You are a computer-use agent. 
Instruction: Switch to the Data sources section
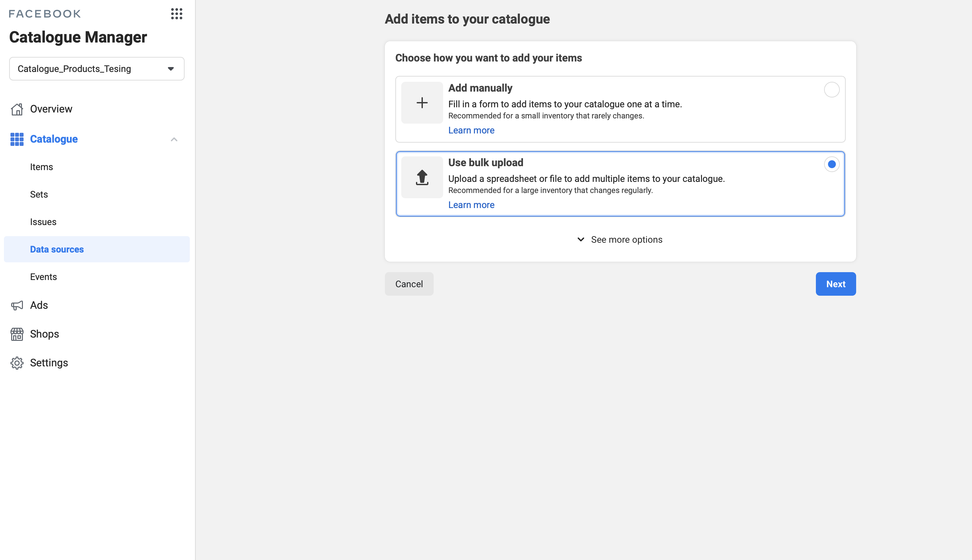57,249
